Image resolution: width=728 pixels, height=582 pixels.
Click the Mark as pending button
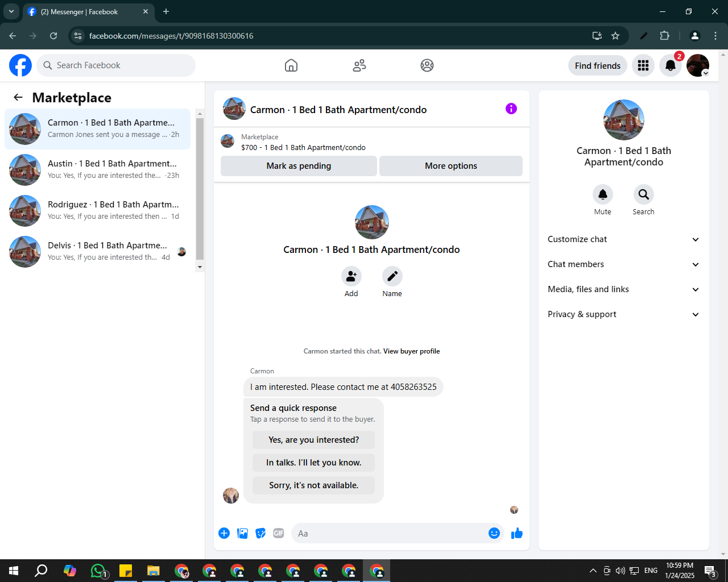click(x=299, y=166)
